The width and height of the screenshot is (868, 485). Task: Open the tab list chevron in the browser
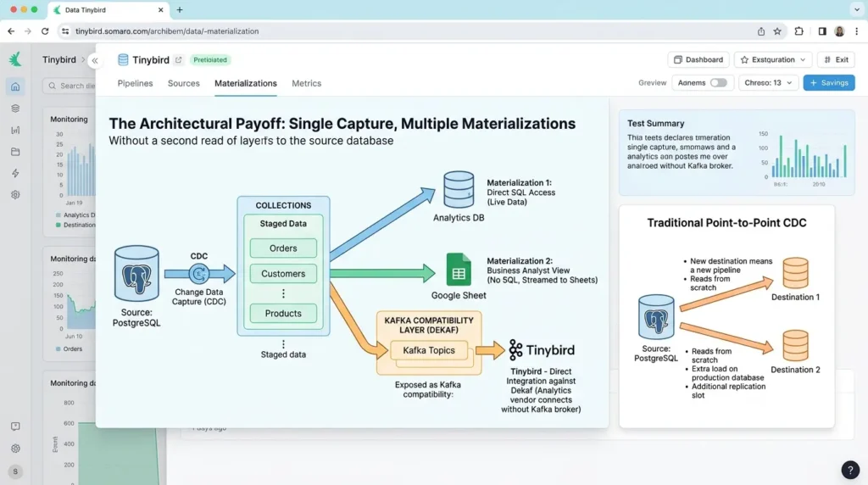pyautogui.click(x=857, y=10)
